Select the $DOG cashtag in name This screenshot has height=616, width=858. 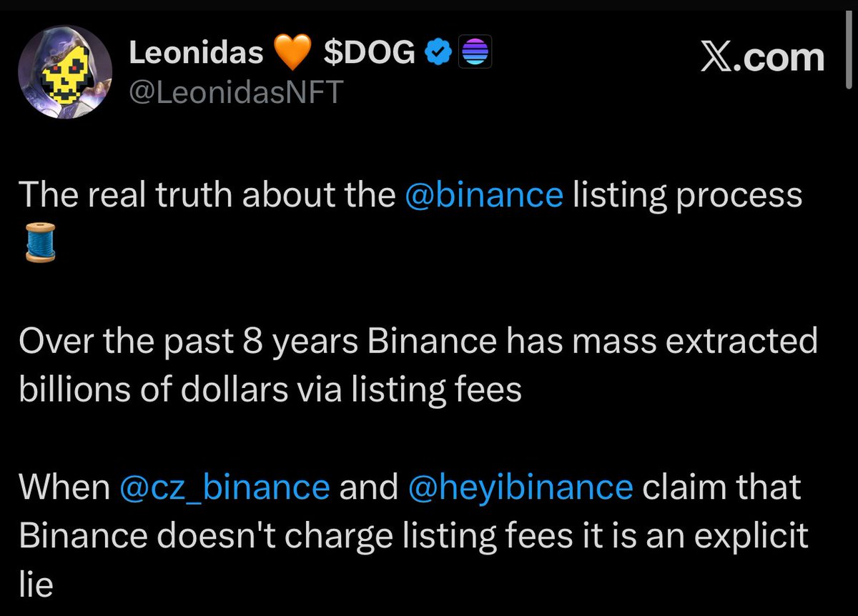[x=369, y=54]
